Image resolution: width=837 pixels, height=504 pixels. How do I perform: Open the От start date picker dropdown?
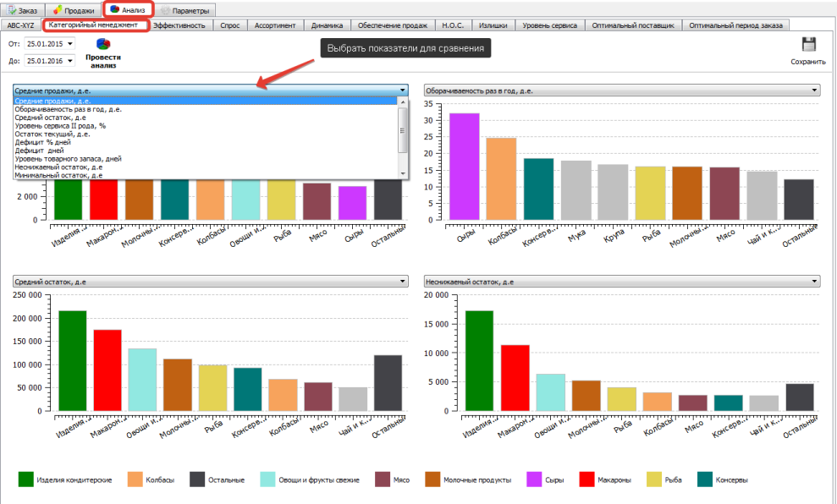[69, 43]
